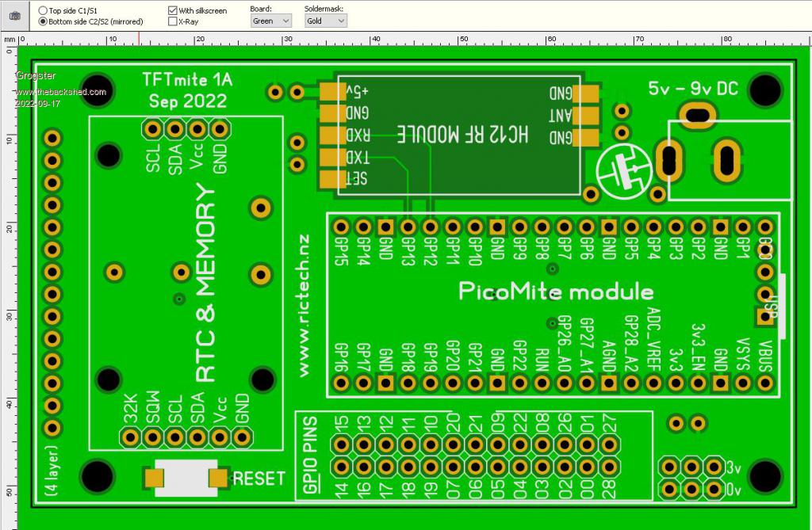
Task: Select the Top side C1/S1 option
Action: pyautogui.click(x=43, y=10)
